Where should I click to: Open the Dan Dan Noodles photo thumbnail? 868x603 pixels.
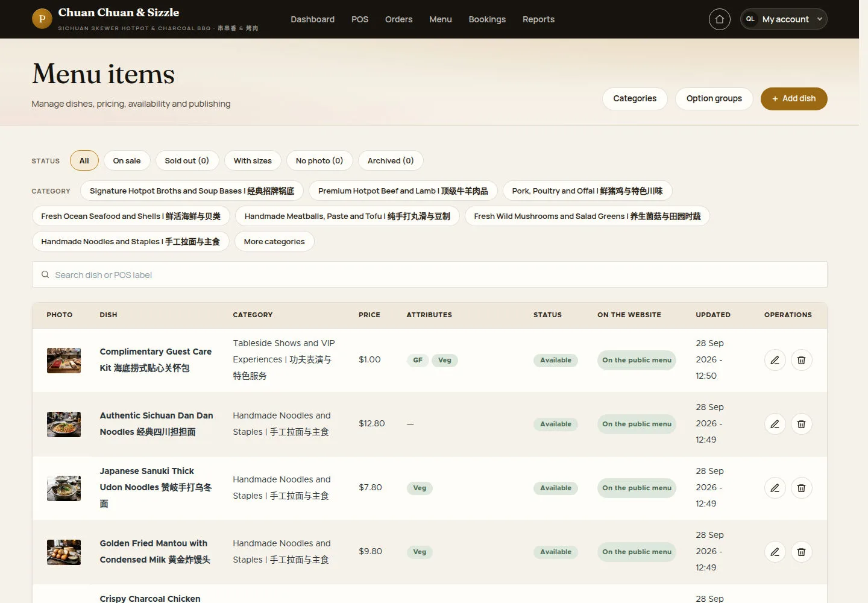click(x=64, y=424)
